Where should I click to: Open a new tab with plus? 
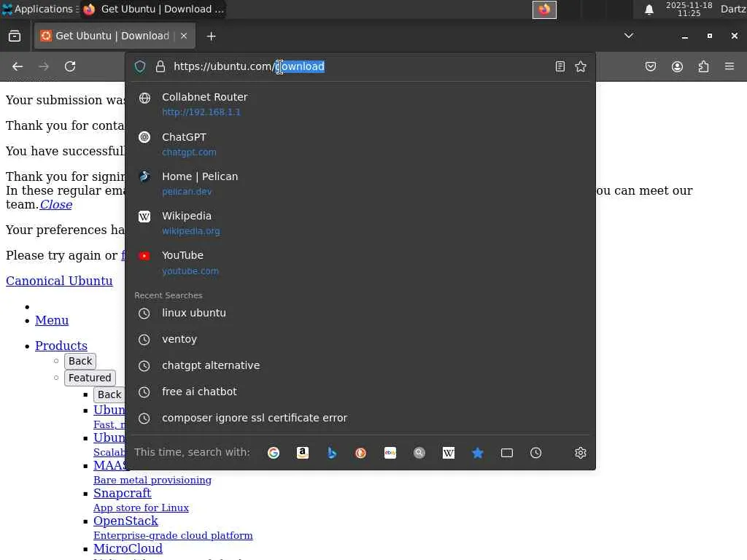tap(211, 36)
